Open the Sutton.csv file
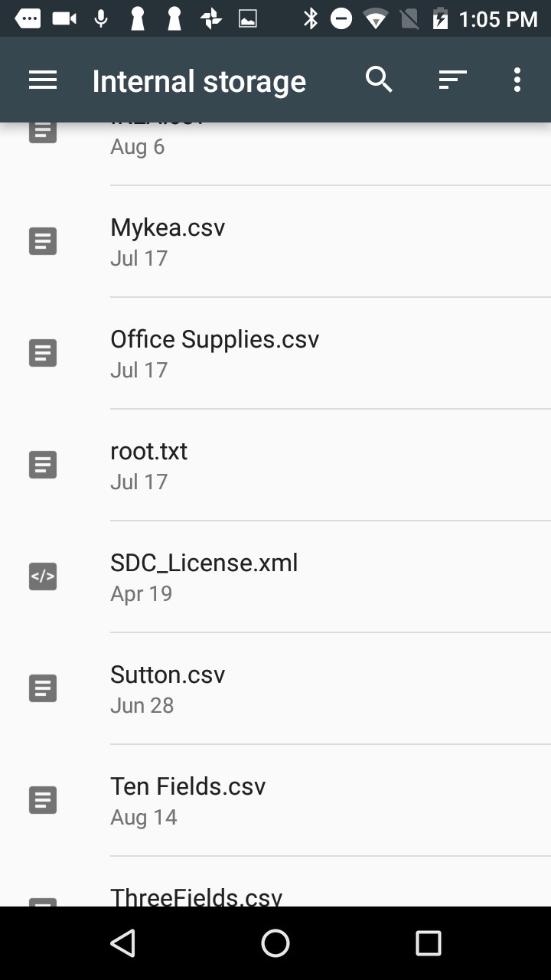This screenshot has width=551, height=980. click(x=275, y=688)
